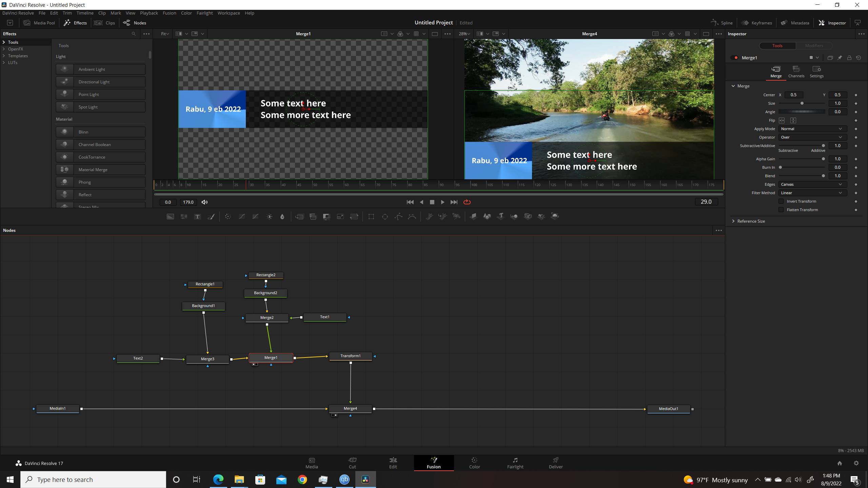The image size is (868, 488).
Task: Add a Brightness Contrast node from the toolbar
Action: coord(269,217)
